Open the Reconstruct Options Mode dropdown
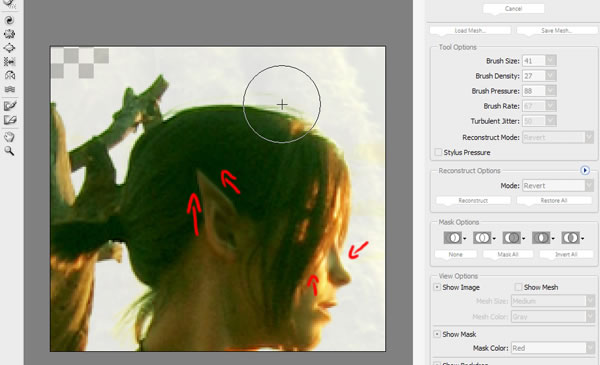Image resolution: width=600 pixels, height=365 pixels. (x=558, y=186)
